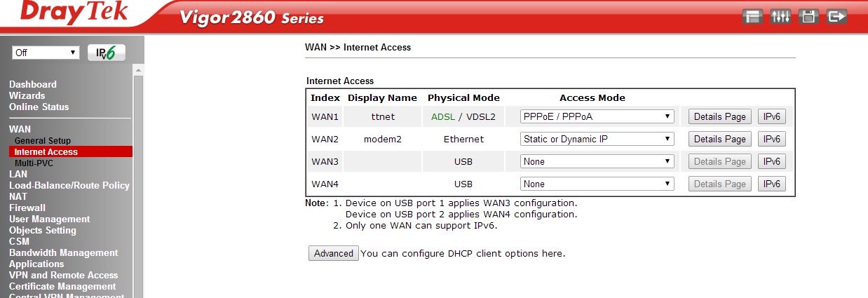Select the ADSL physical mode link
This screenshot has width=868, height=298.
(x=443, y=116)
